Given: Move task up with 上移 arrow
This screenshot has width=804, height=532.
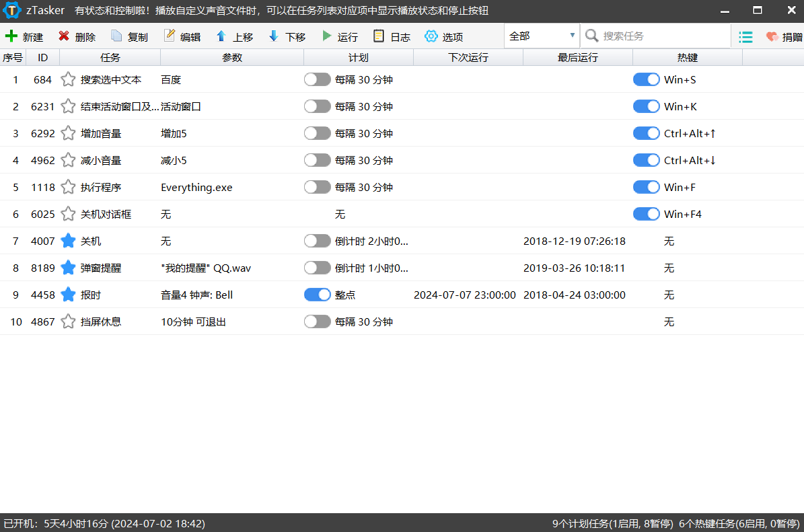Looking at the screenshot, I should (221, 36).
